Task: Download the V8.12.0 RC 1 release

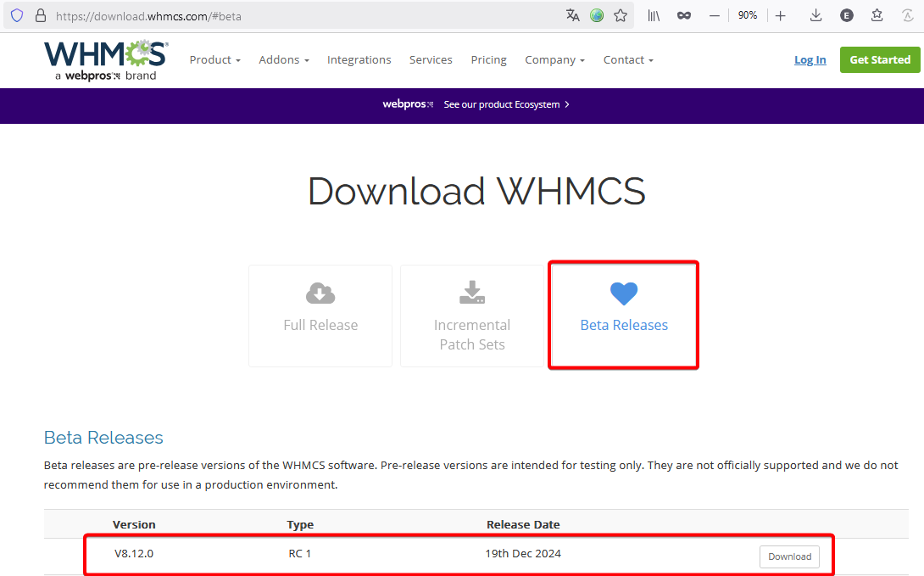Action: pos(789,556)
